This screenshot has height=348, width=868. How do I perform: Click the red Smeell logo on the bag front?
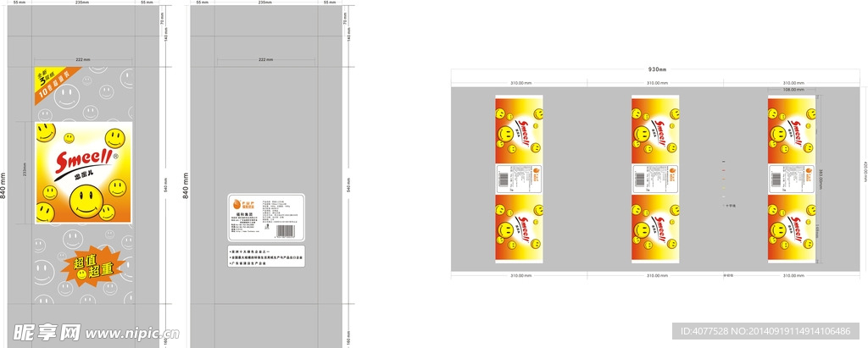pyautogui.click(x=84, y=162)
